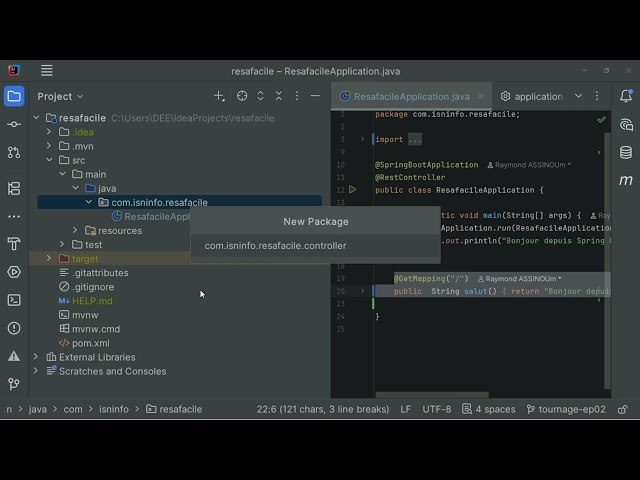This screenshot has width=640, height=480.
Task: Open the Notifications bell panel
Action: tap(626, 96)
